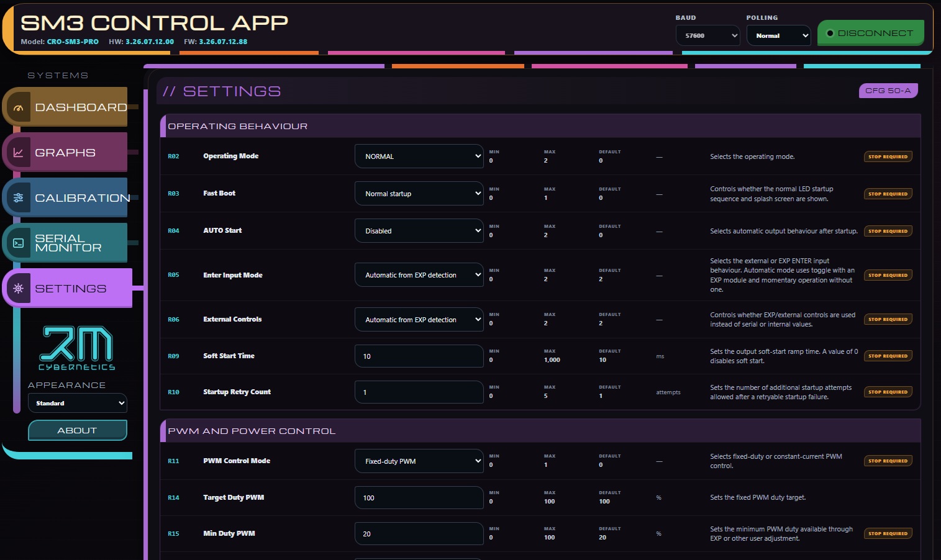Open the Baud rate dropdown
Image resolution: width=941 pixels, height=560 pixels.
(707, 35)
